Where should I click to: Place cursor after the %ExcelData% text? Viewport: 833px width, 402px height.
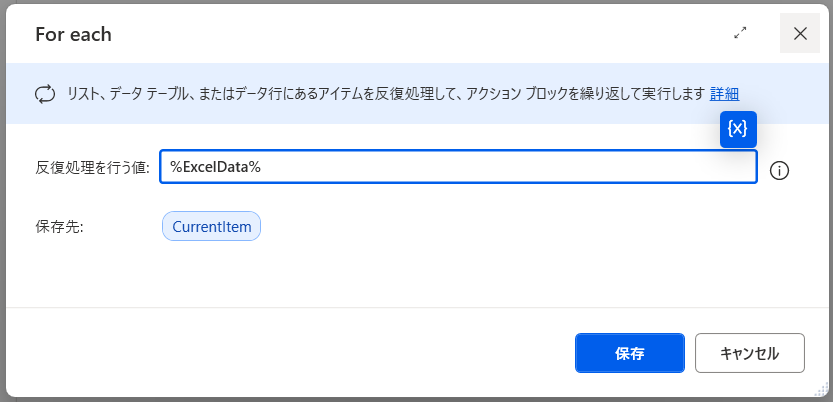tap(262, 167)
